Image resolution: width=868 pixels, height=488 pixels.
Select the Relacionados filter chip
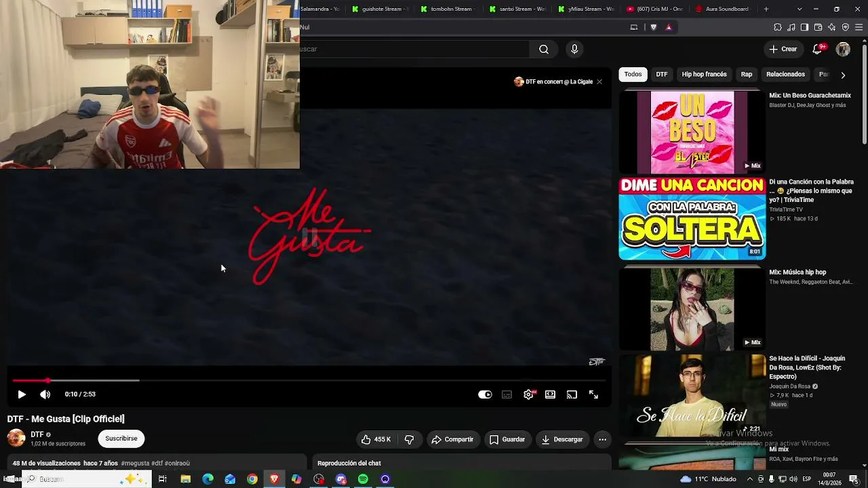[x=785, y=75]
